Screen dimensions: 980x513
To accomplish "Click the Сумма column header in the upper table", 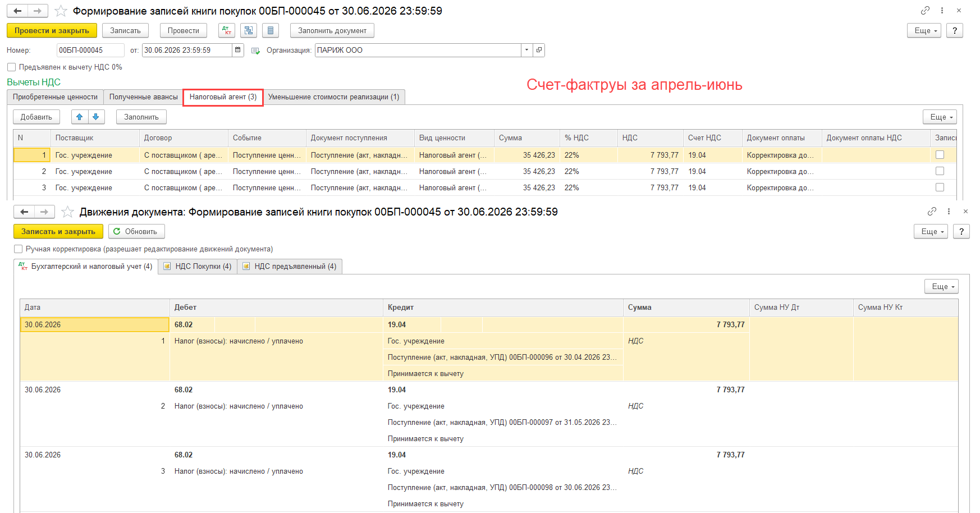I will [527, 138].
